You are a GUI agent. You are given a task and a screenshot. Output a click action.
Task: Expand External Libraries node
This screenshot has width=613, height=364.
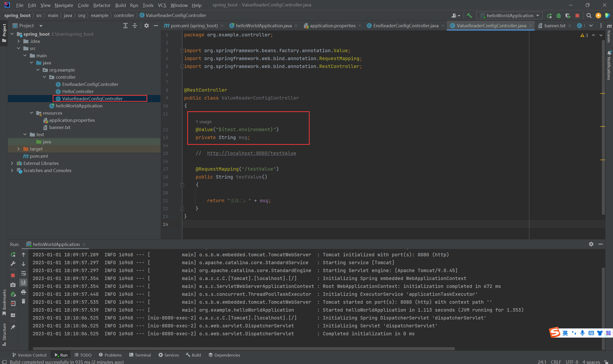pyautogui.click(x=12, y=163)
